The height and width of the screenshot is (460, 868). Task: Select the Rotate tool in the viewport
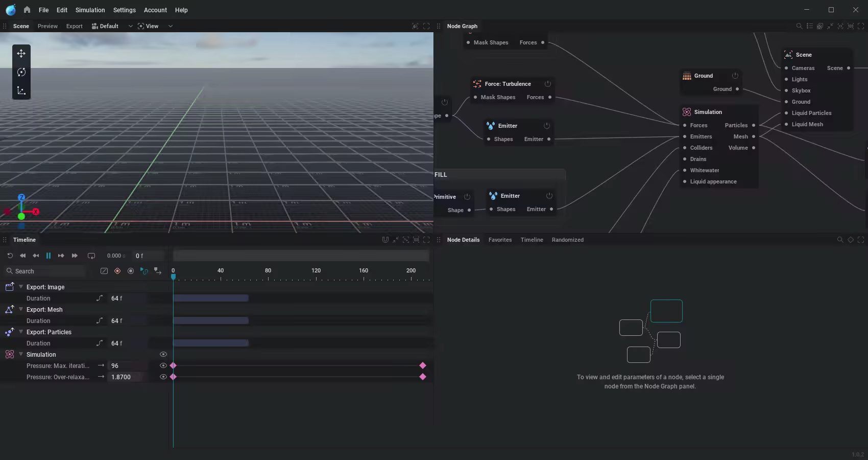21,72
